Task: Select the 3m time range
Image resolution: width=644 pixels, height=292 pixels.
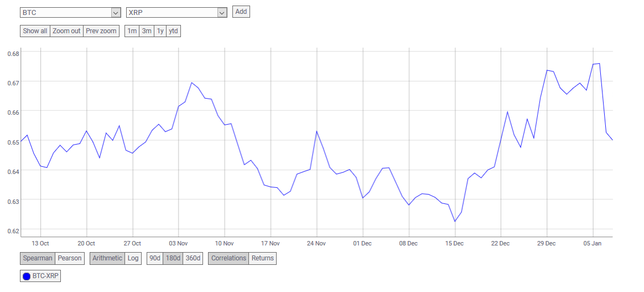Action: 147,31
